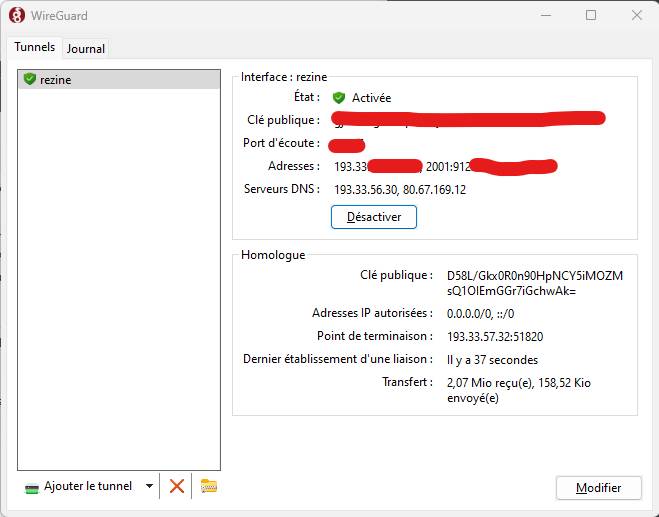The height and width of the screenshot is (517, 659).
Task: Click the Activée status text
Action: 372,98
